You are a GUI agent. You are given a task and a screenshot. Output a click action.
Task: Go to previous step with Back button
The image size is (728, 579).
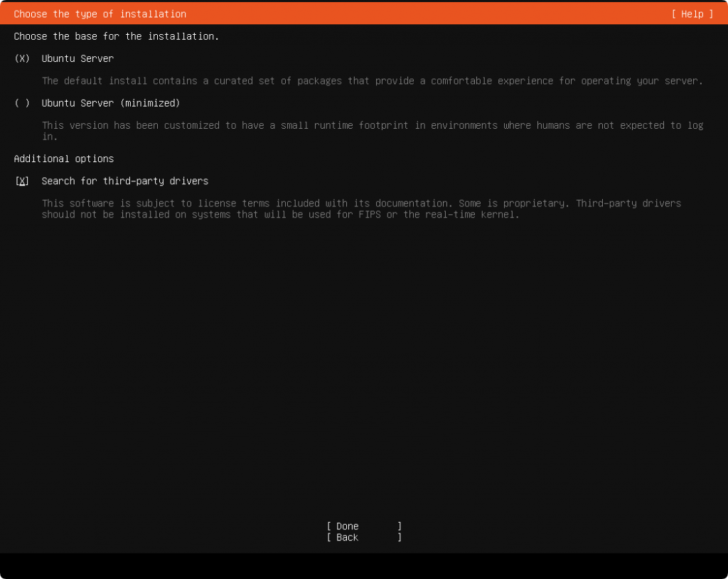[364, 537]
